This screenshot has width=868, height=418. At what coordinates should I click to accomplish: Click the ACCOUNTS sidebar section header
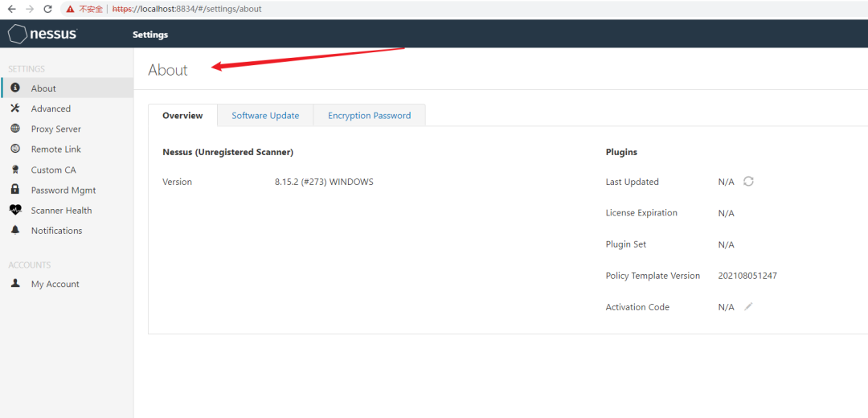pyautogui.click(x=30, y=264)
